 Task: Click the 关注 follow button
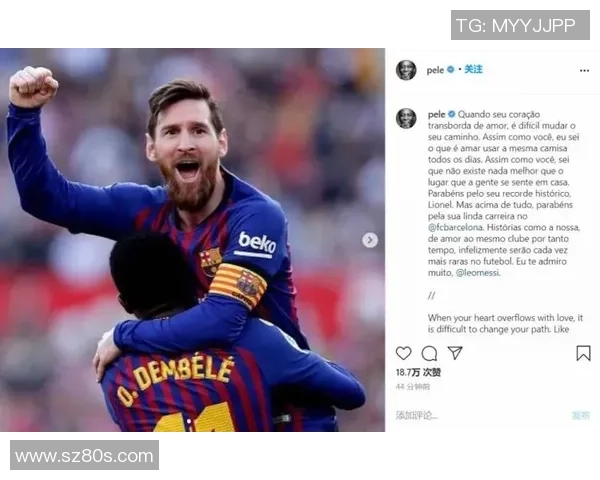coord(473,70)
